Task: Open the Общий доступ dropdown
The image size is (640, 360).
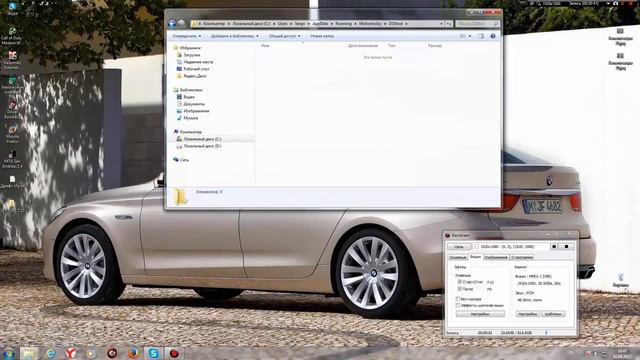Action: [x=284, y=36]
